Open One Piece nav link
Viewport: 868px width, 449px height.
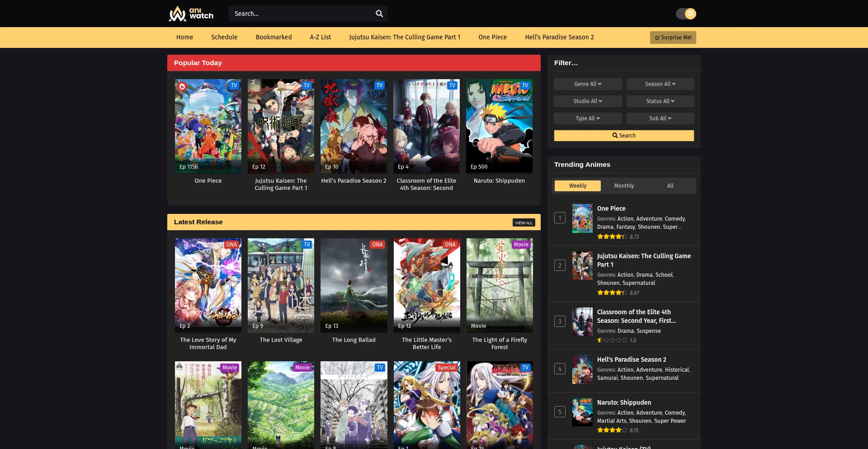click(x=492, y=37)
